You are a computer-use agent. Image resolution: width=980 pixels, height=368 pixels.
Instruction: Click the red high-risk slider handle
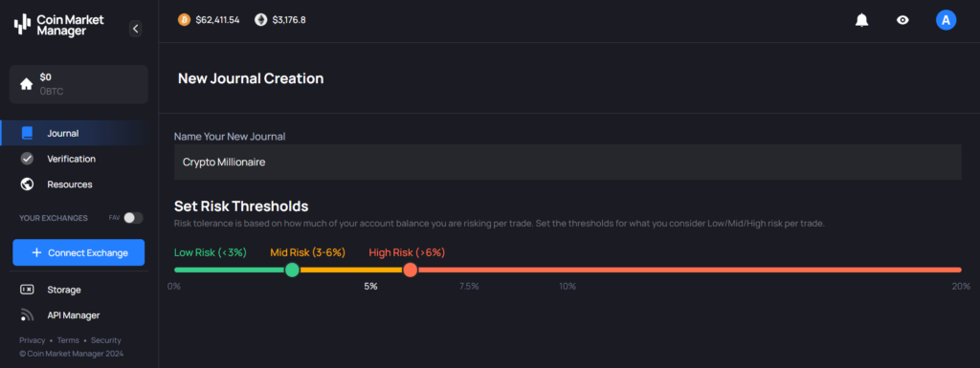(x=410, y=271)
